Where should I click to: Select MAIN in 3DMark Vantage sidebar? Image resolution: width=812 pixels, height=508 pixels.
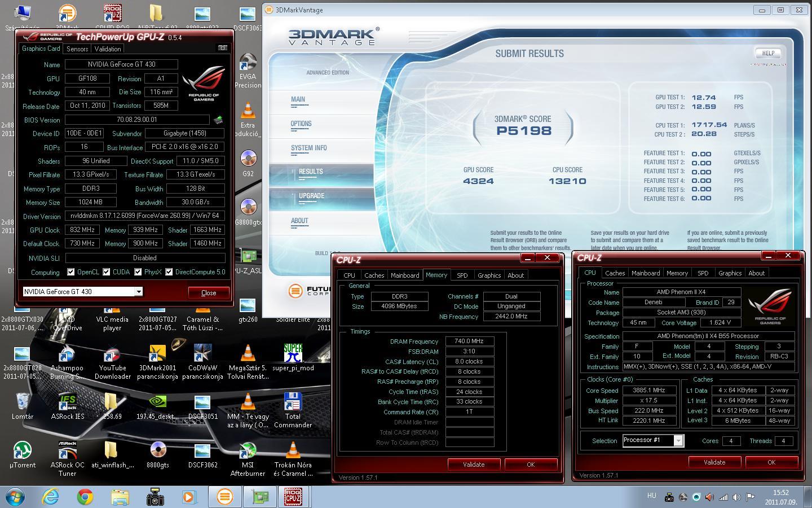(x=298, y=99)
